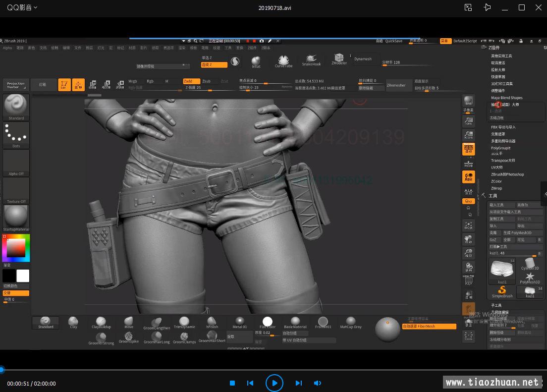Viewport: 547px width, 392px height.
Task: Select the Cylinder3D tool
Action: click(x=530, y=264)
